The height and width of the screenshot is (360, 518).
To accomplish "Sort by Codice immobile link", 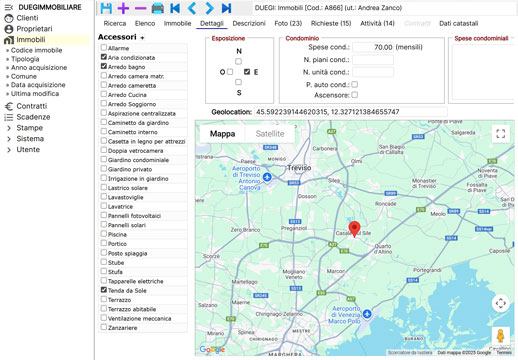I will [36, 50].
